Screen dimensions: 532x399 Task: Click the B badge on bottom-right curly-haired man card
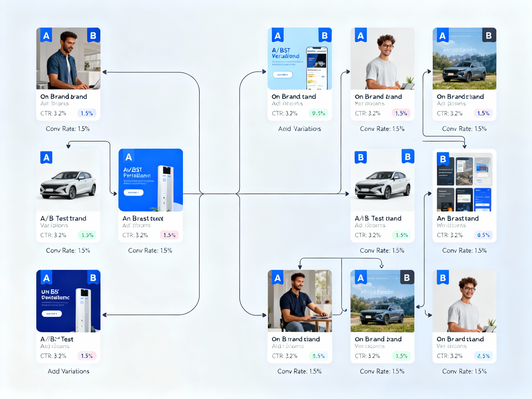coord(443,278)
